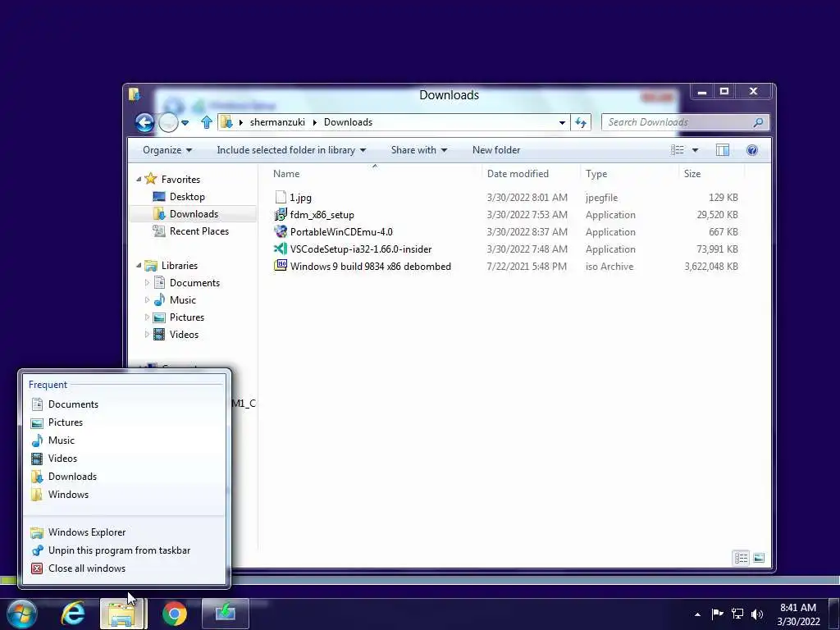
Task: Select VSCodeSetup-ia32-1.66.0-insider file
Action: click(361, 249)
